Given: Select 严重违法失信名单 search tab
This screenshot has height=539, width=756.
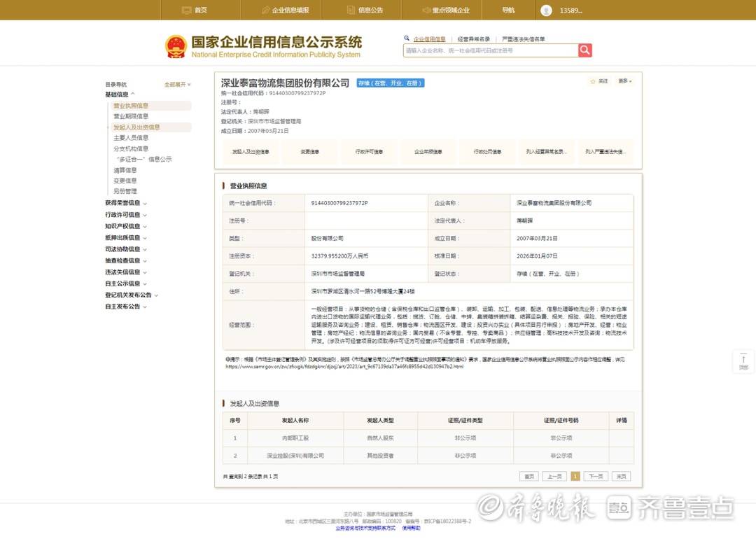Looking at the screenshot, I should [x=523, y=39].
